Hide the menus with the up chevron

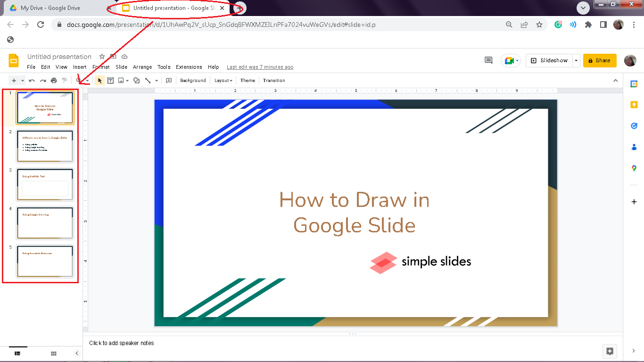615,81
